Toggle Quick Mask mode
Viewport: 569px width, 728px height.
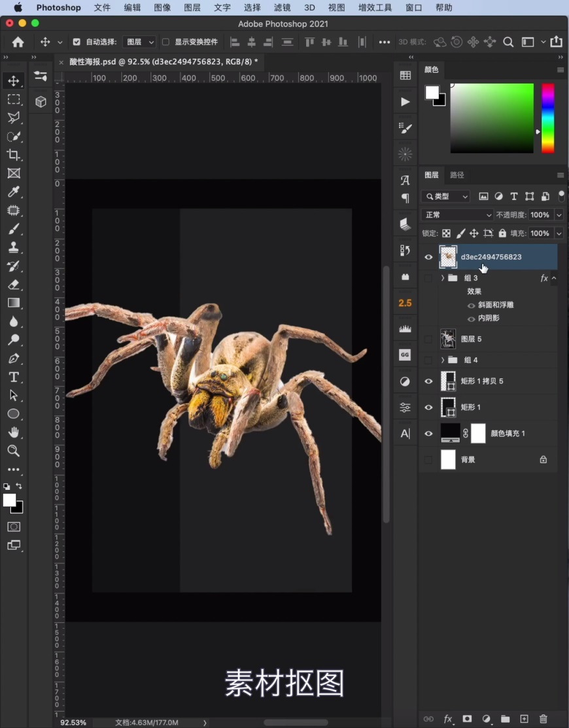click(x=14, y=527)
